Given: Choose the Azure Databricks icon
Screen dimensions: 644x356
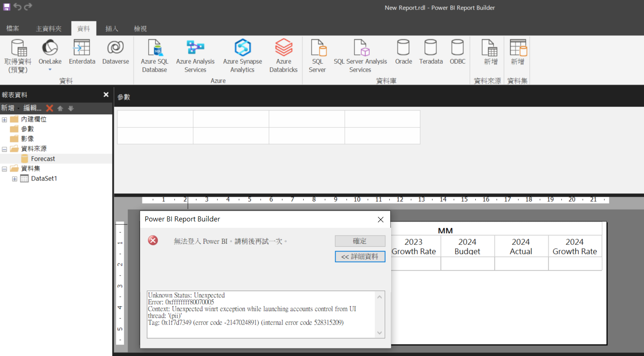Looking at the screenshot, I should point(283,56).
